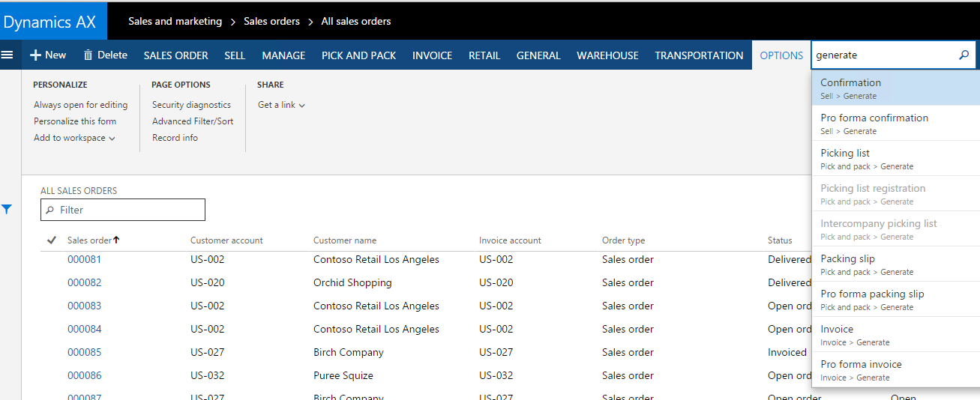Select Intercompany picking list result
980x400 pixels.
click(895, 229)
